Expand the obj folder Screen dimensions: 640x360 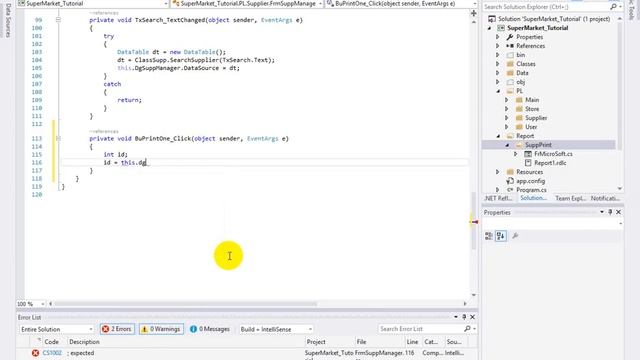(x=498, y=82)
